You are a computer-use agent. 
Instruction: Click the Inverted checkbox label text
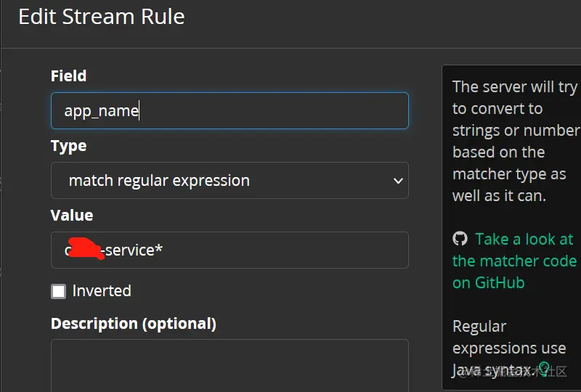(102, 291)
